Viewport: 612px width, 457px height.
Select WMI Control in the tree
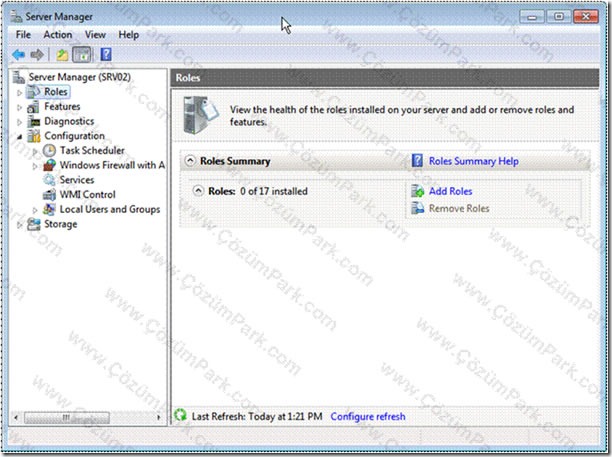coord(87,194)
